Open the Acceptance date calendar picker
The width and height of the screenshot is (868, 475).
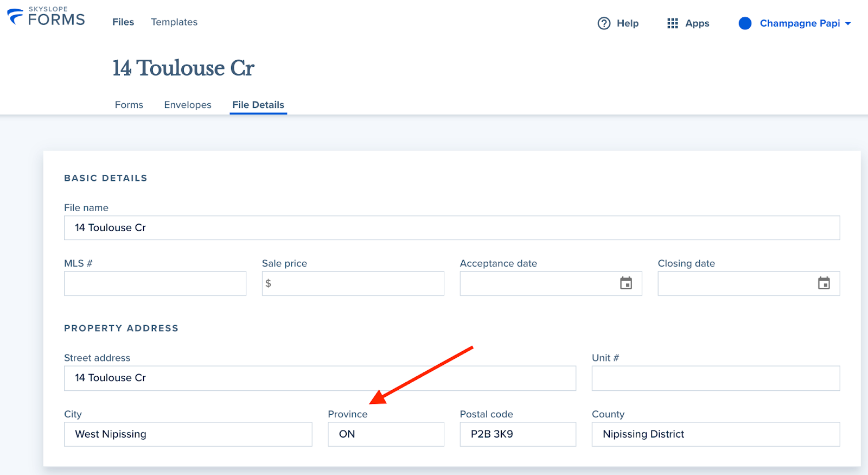(626, 283)
